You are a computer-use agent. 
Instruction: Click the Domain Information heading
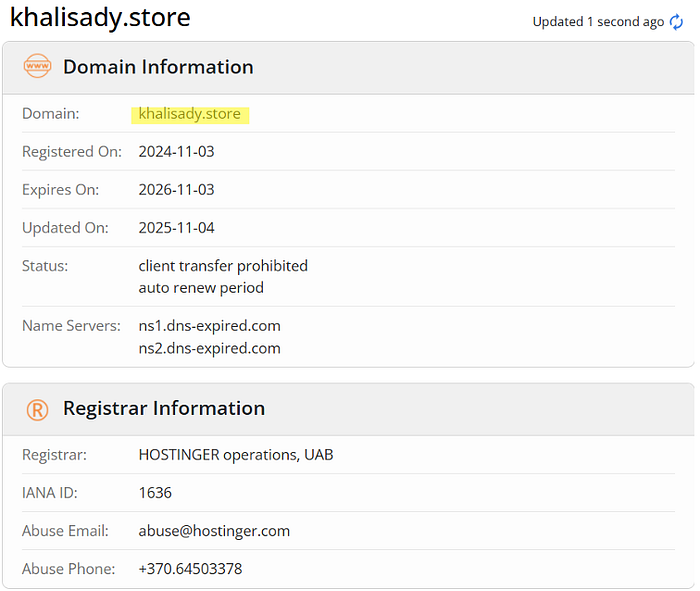(x=158, y=67)
